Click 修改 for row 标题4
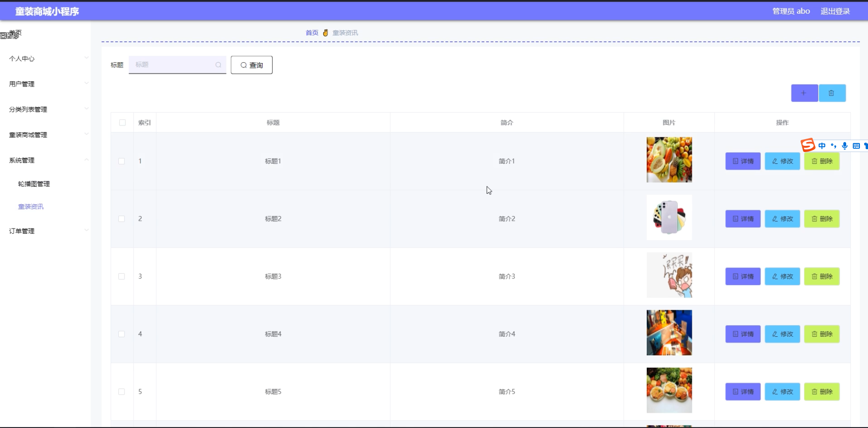 point(782,334)
